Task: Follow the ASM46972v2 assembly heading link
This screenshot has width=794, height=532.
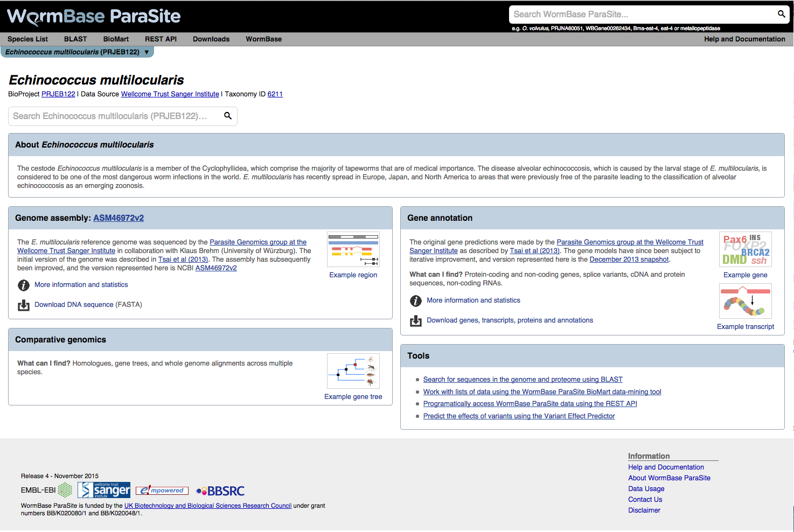Action: [119, 218]
